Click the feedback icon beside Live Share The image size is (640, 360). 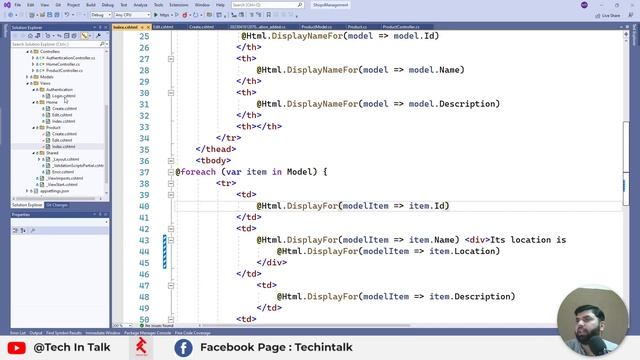630,15
